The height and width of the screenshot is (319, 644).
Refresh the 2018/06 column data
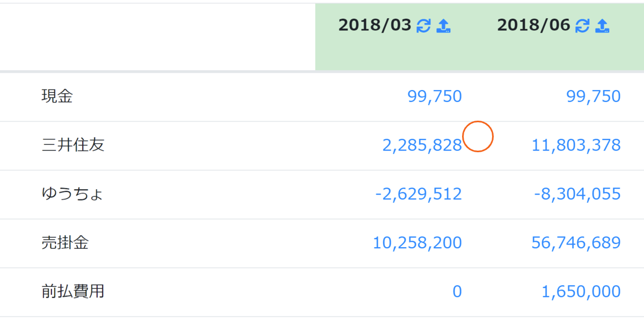(x=582, y=26)
